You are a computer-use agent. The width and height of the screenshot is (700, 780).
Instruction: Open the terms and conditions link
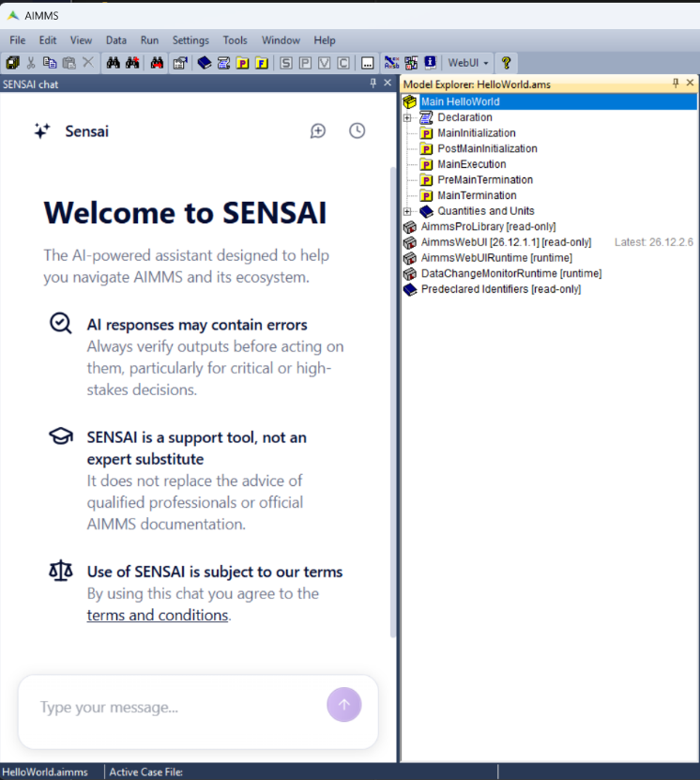tap(157, 616)
